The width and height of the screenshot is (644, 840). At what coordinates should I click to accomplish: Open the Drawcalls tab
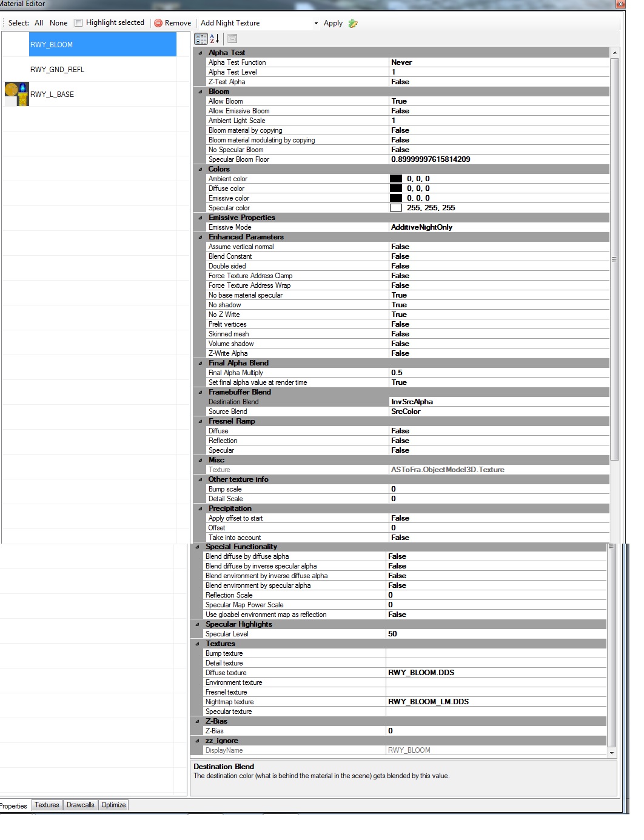(80, 805)
